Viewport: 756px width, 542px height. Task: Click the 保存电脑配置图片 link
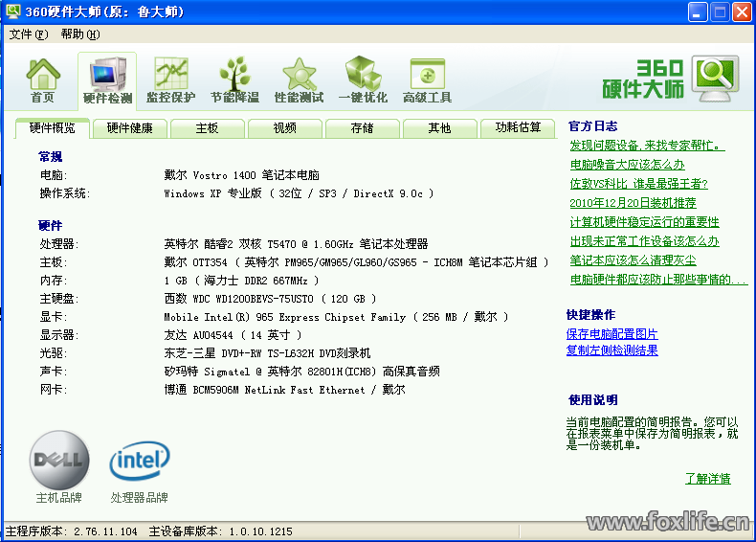(x=611, y=334)
